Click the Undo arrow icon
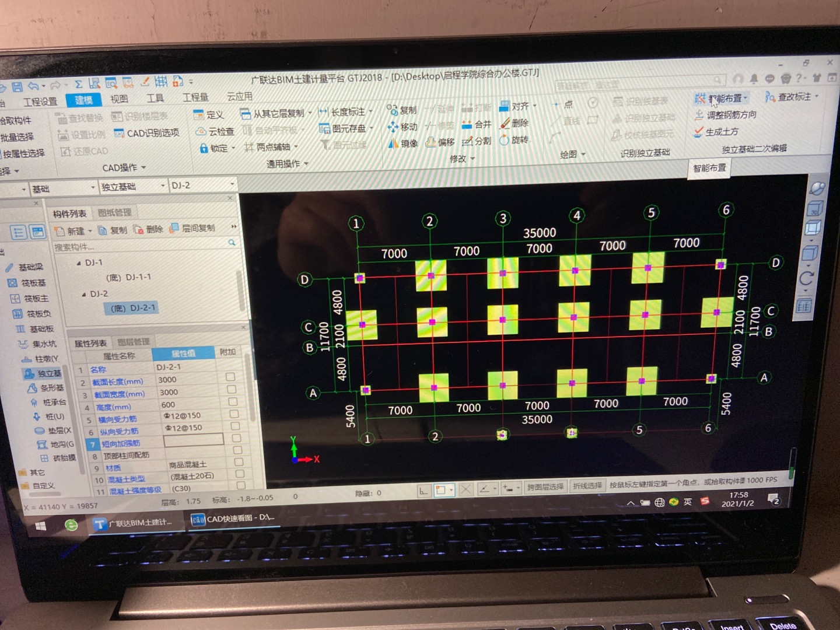The width and height of the screenshot is (840, 630). click(x=34, y=86)
